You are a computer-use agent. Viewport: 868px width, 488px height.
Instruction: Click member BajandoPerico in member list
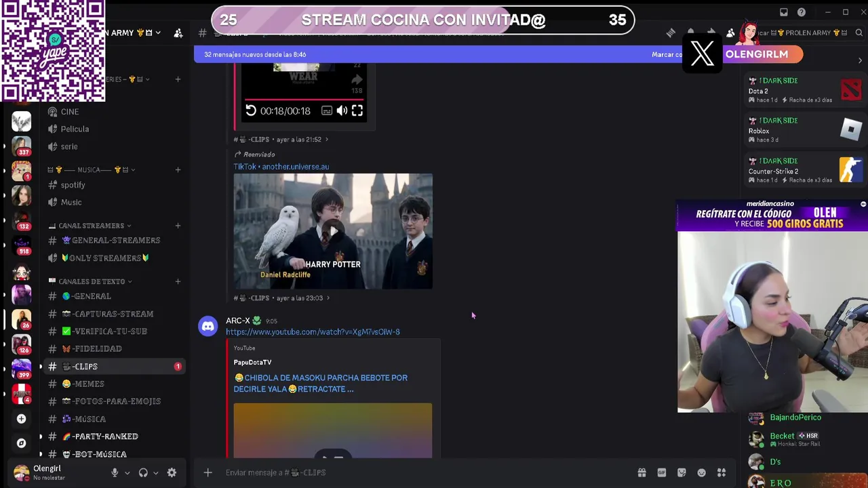(x=795, y=418)
